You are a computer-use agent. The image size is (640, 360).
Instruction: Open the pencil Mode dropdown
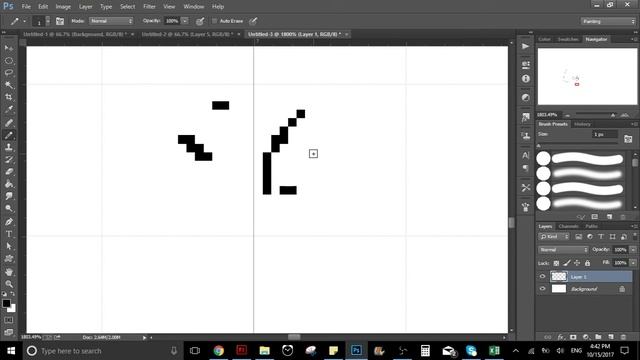pos(111,21)
